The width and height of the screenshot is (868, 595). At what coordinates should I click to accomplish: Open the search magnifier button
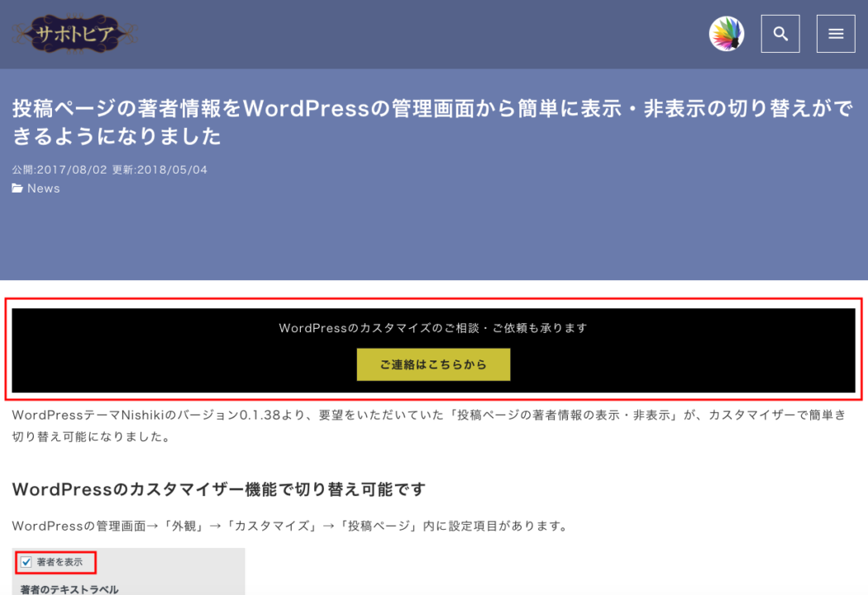(x=780, y=34)
